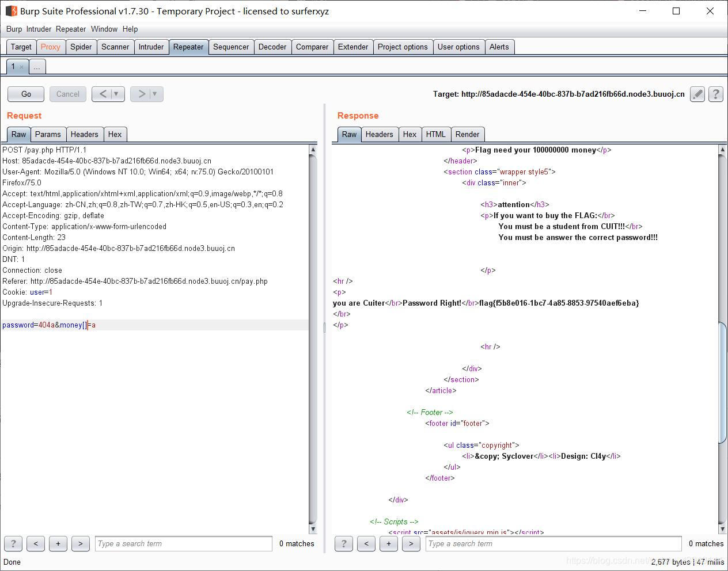
Task: Click the response scrollbar down arrow
Action: point(723,528)
